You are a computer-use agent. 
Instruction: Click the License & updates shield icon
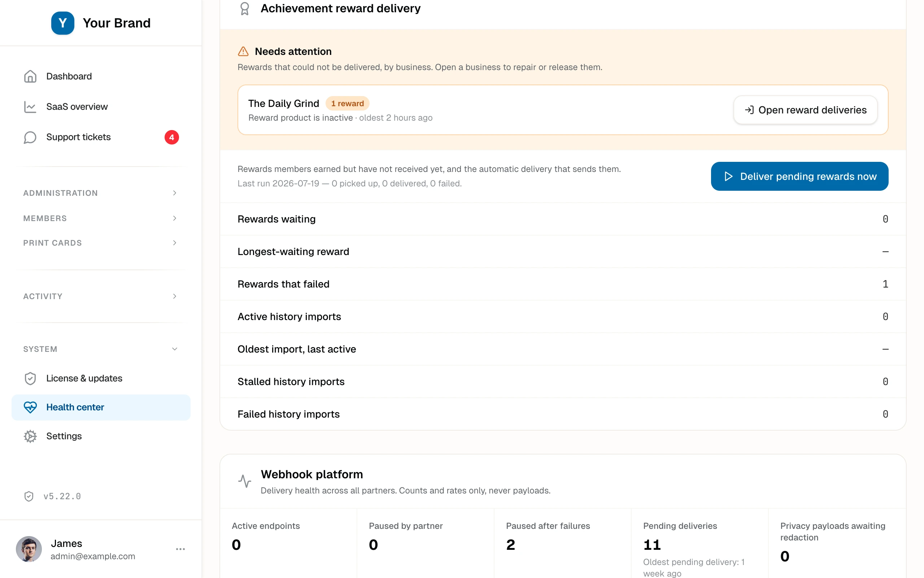tap(30, 379)
